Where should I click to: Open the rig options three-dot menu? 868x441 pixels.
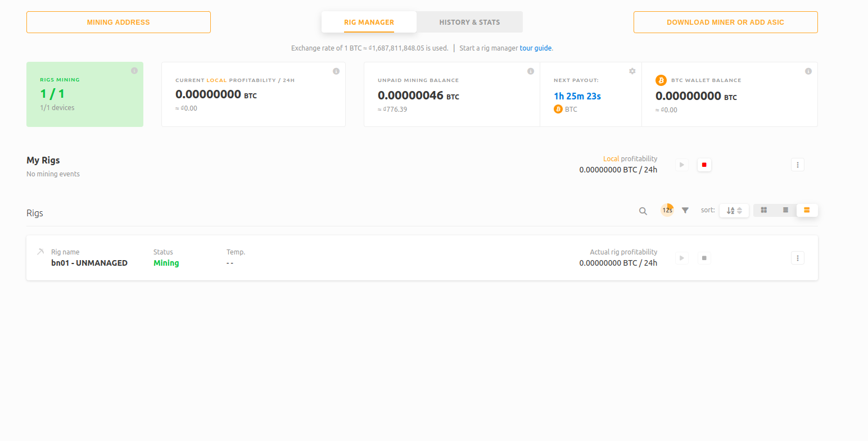tap(797, 257)
